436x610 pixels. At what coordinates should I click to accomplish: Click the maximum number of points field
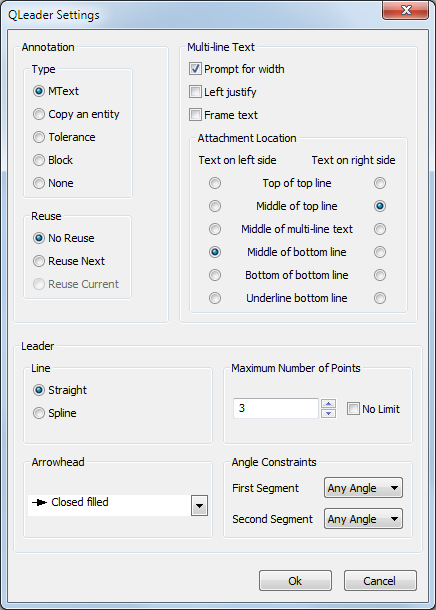pos(276,408)
